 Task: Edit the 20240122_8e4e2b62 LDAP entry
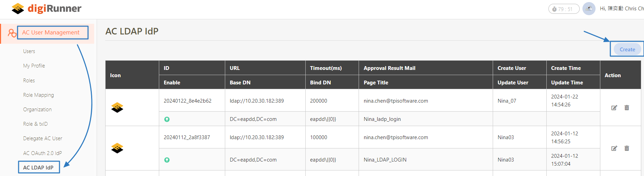click(x=614, y=108)
